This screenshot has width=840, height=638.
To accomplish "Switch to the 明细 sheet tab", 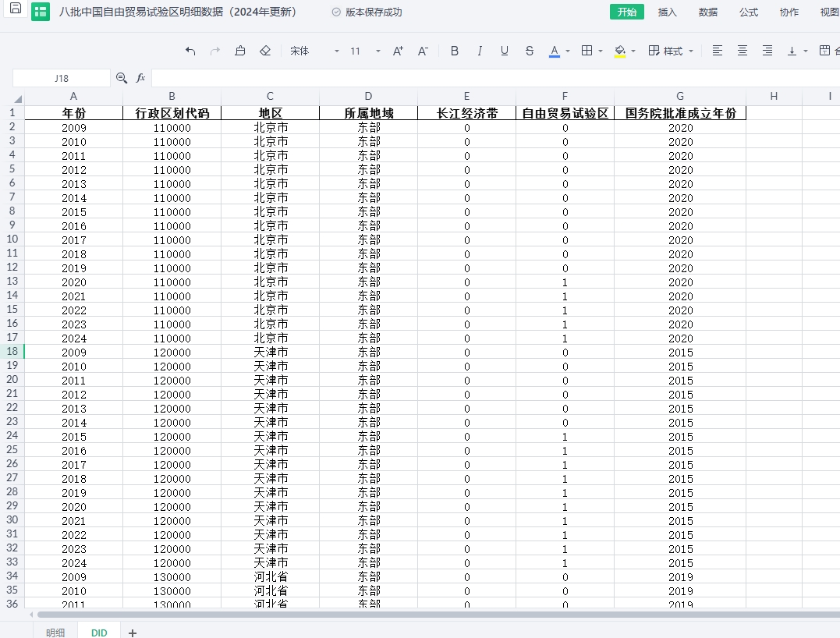I will pos(55,632).
